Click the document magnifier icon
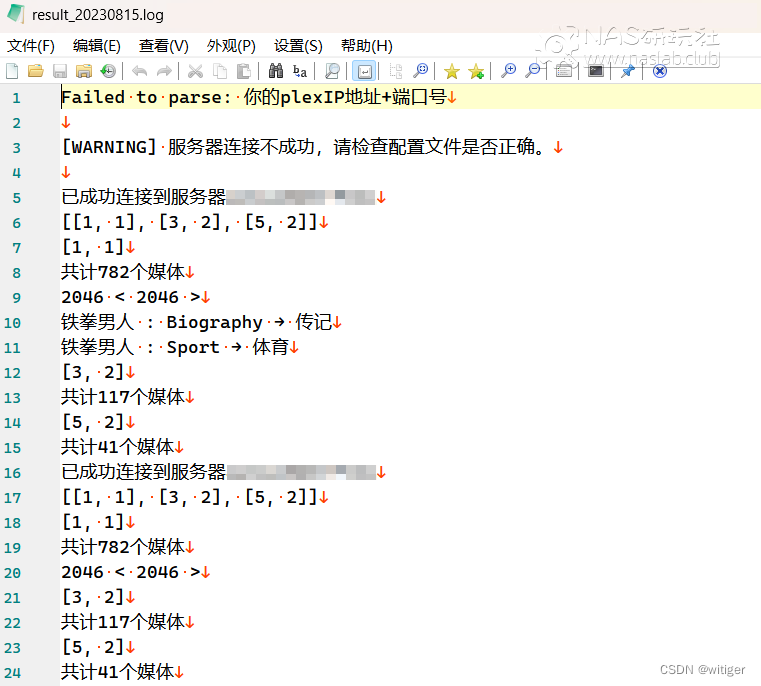761x686 pixels. point(332,71)
